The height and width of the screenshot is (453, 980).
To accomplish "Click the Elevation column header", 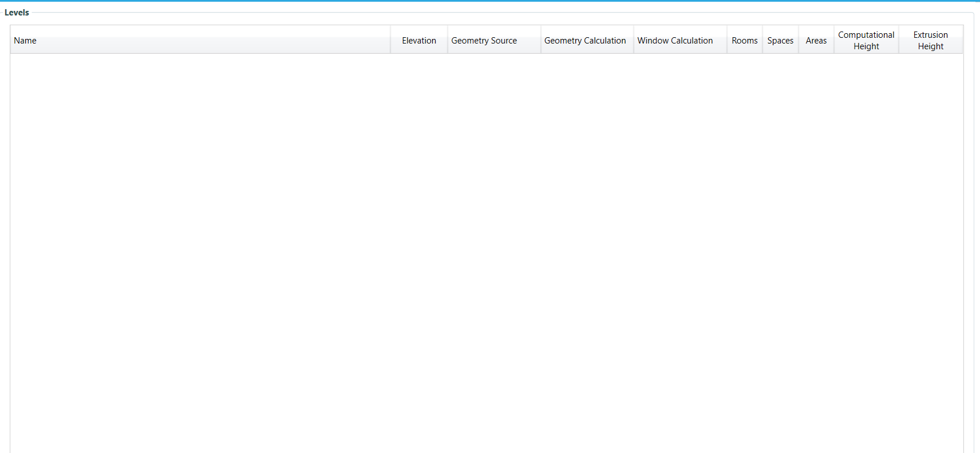I will tap(419, 40).
